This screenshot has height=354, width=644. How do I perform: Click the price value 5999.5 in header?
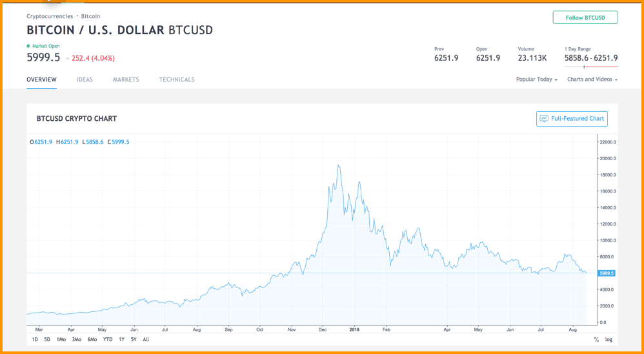point(43,57)
